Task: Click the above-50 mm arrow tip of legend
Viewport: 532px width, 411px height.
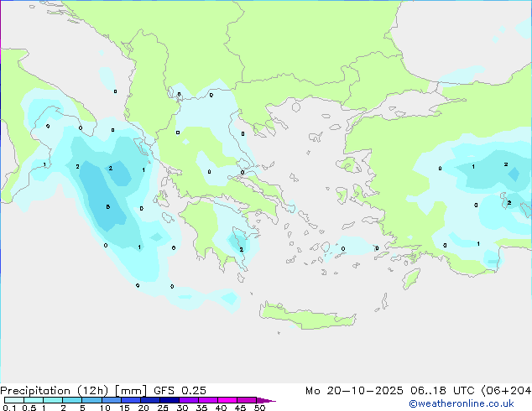Action: coord(266,400)
